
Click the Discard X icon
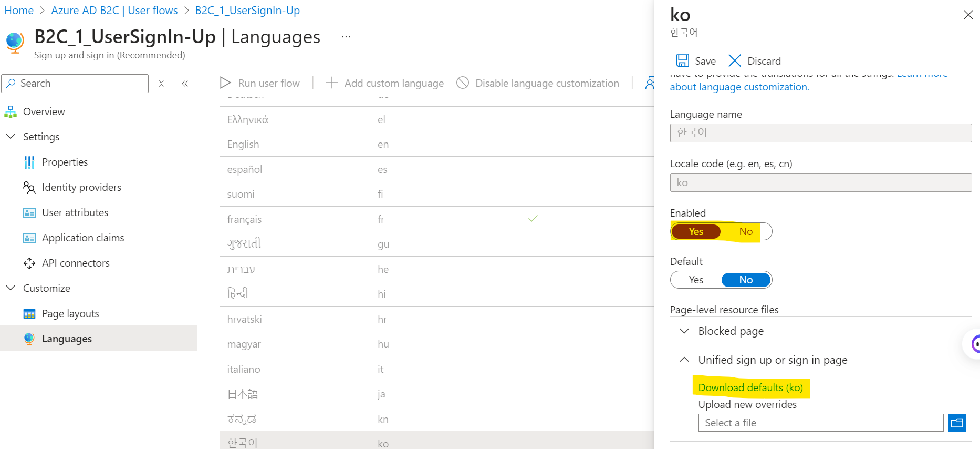pos(734,60)
